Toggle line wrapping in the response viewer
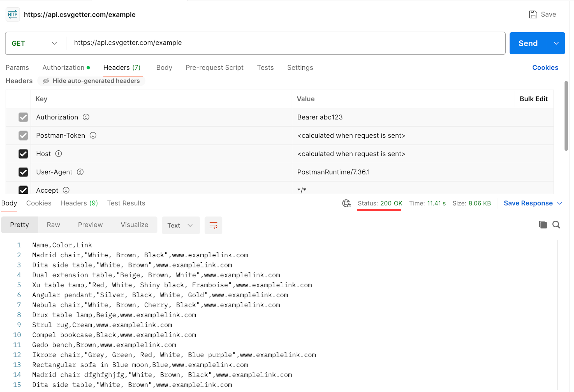The image size is (574, 392). coord(213,225)
